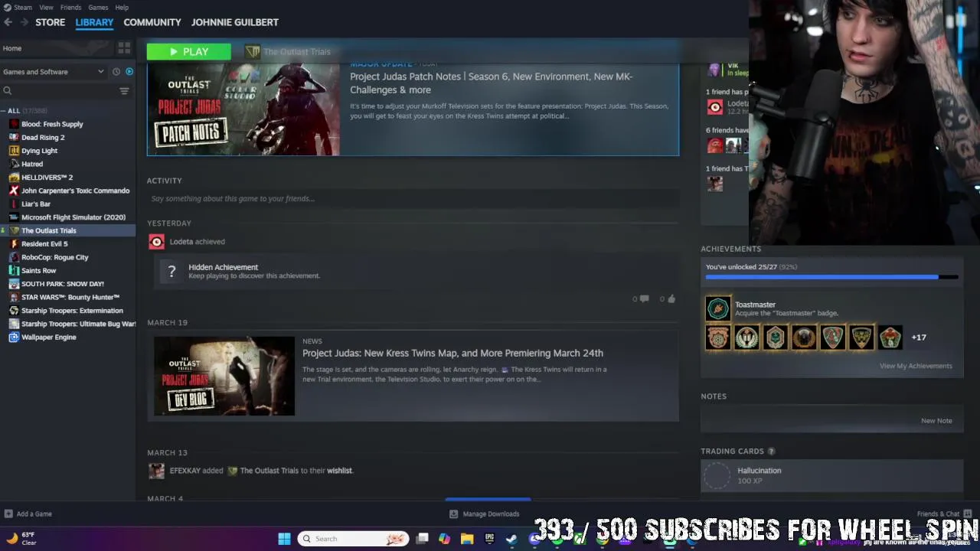Open Project Judas Patch Notes thumbnail
Screen dimensions: 980x551
pos(243,109)
